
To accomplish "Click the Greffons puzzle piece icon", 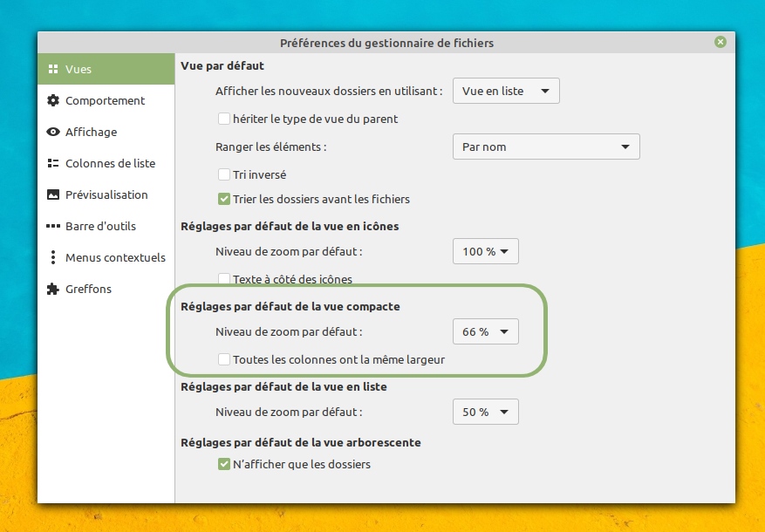I will 53,290.
